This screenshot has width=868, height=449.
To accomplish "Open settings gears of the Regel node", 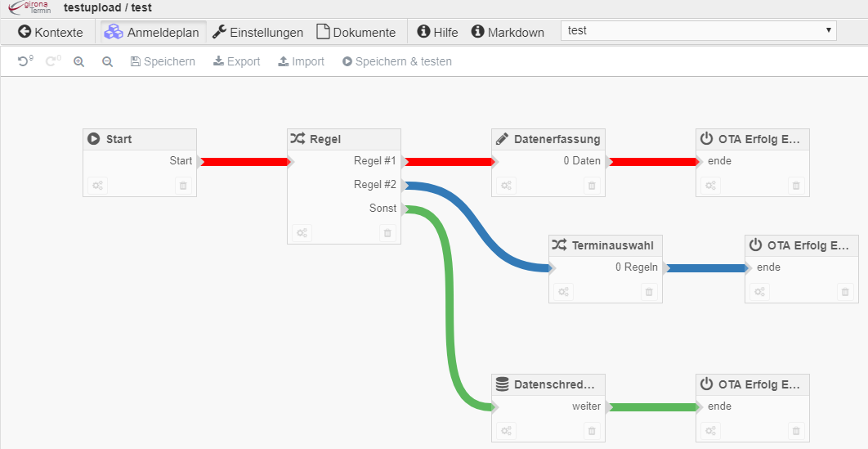I will click(x=302, y=233).
